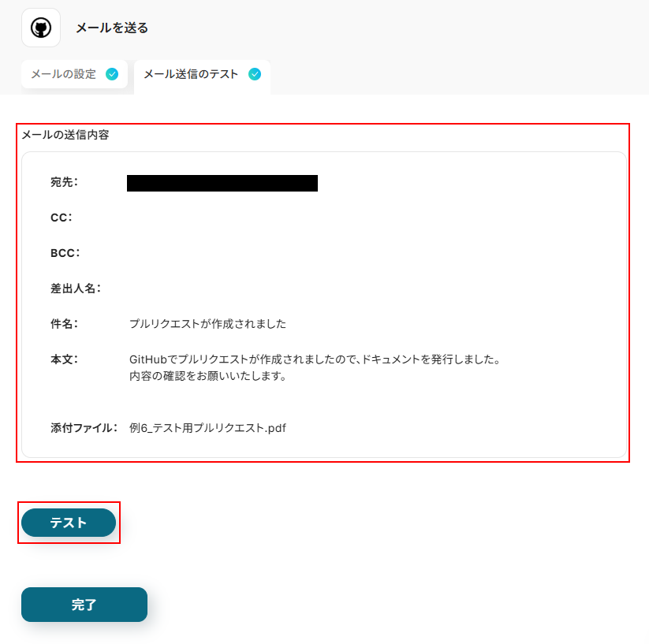Screen dimensions: 649x644
Task: Click the 宛先 label
Action: [x=64, y=182]
